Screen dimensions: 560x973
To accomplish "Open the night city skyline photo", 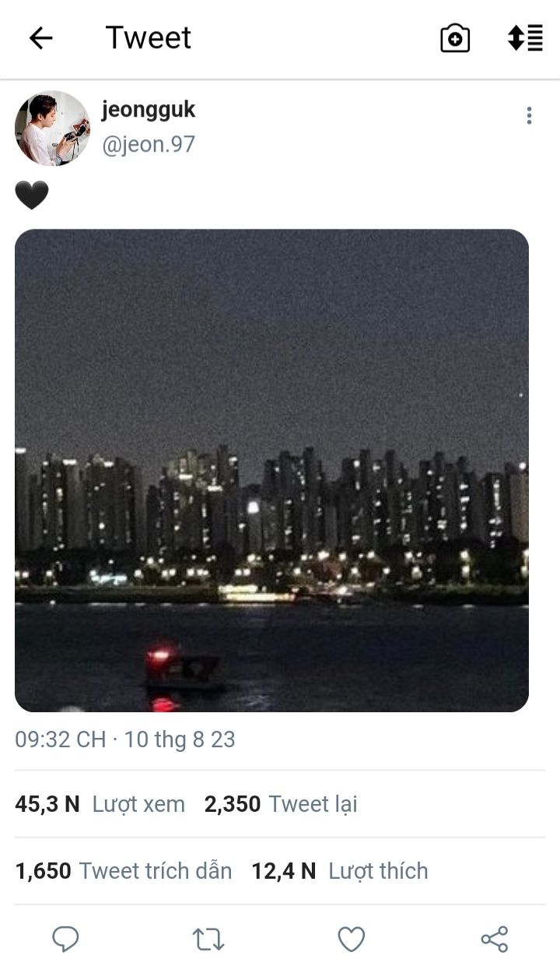I will point(271,470).
